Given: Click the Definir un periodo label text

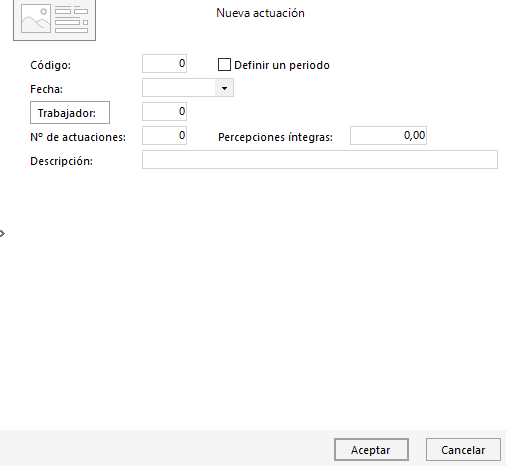Looking at the screenshot, I should tap(282, 65).
